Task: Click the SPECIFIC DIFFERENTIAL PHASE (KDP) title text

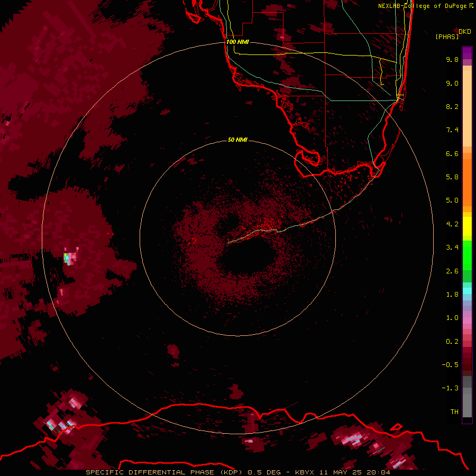Action: point(163,472)
